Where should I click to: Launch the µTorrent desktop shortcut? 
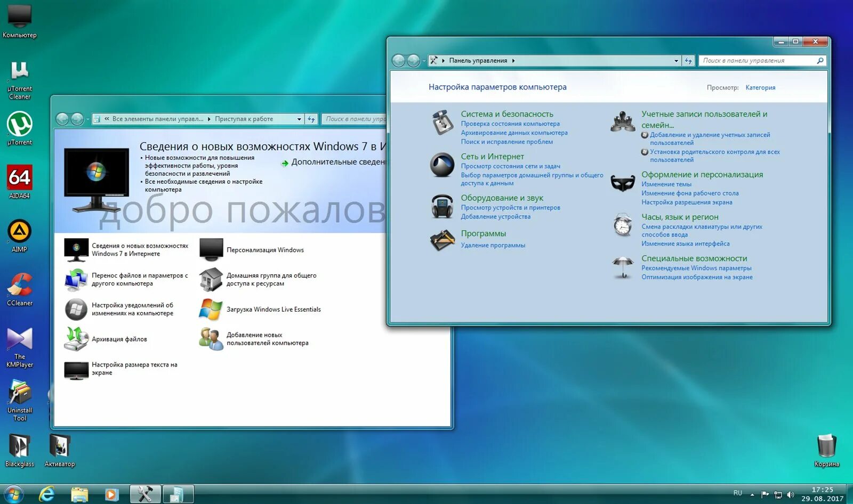click(x=20, y=128)
